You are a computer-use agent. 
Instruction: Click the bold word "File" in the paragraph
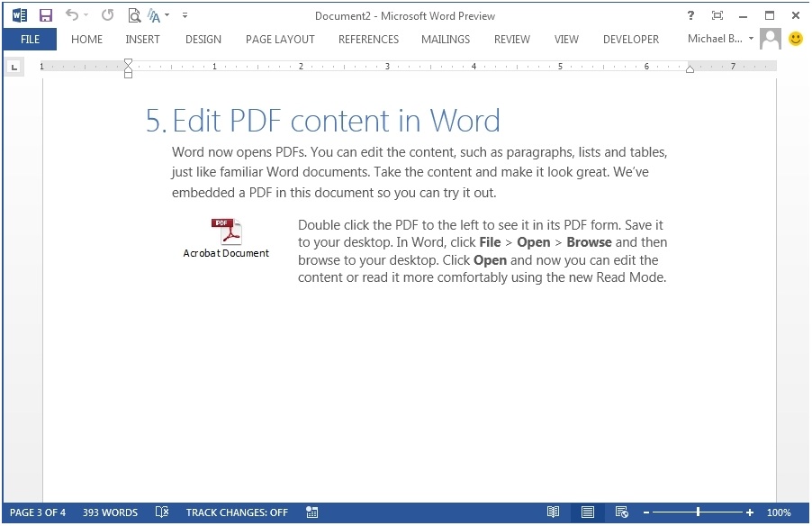click(x=490, y=242)
